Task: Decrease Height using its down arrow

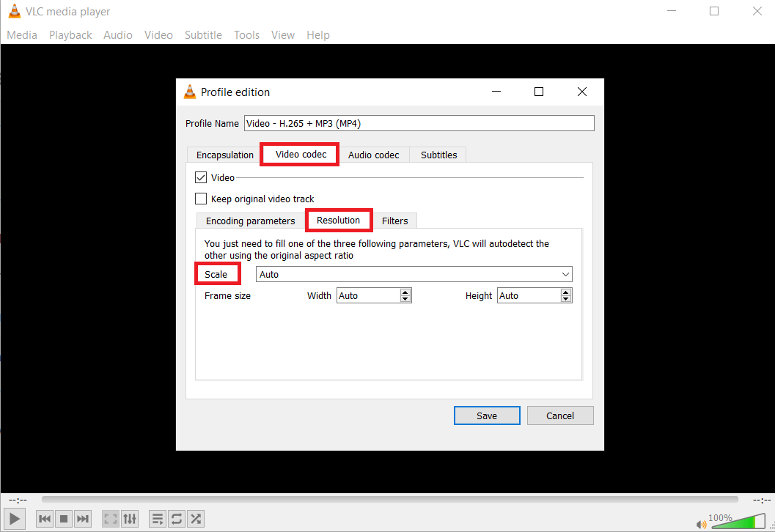Action: 565,298
